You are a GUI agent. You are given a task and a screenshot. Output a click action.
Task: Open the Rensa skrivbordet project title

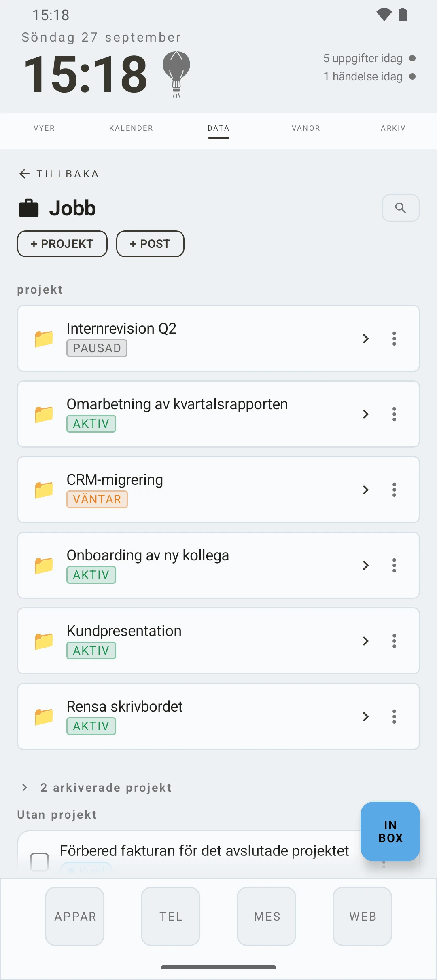(x=125, y=706)
